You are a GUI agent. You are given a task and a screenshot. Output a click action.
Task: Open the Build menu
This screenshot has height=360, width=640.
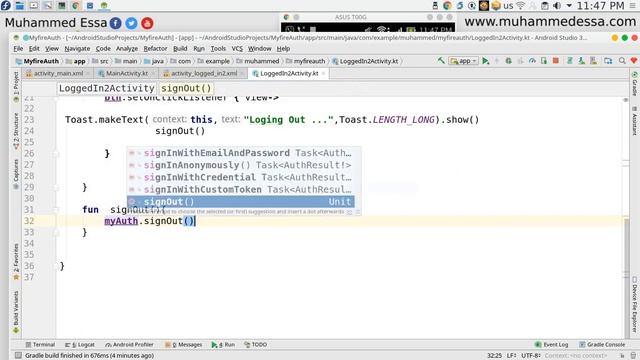180,49
